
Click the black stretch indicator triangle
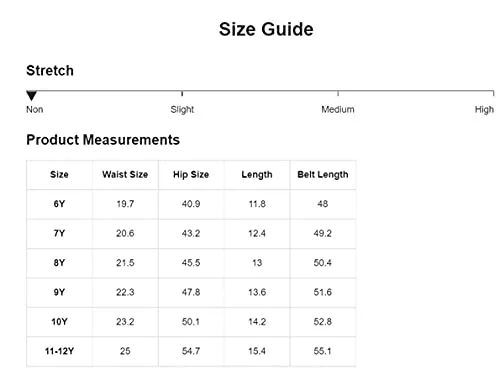click(x=31, y=96)
